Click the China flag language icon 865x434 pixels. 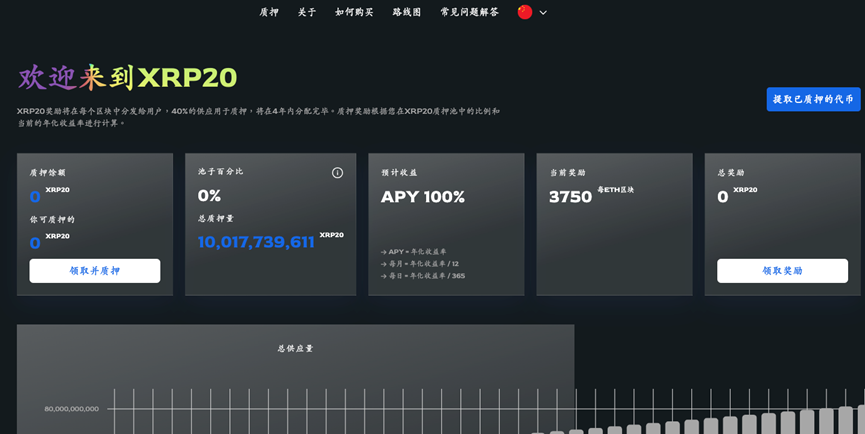click(x=525, y=12)
